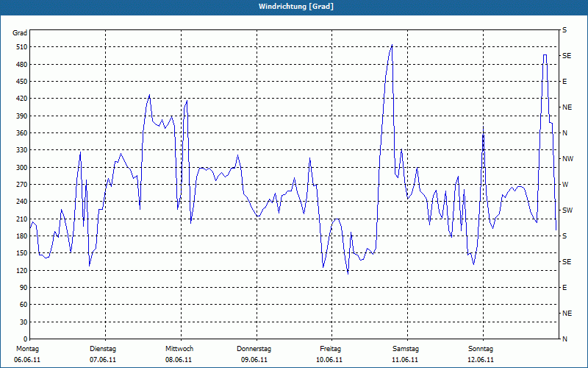
Task: Select the 330 axis value
Action: [x=22, y=150]
